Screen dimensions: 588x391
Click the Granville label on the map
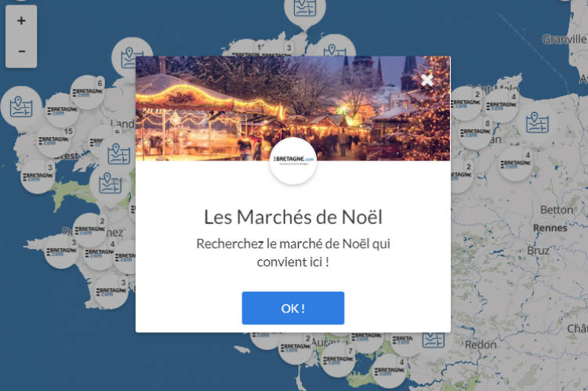click(564, 39)
